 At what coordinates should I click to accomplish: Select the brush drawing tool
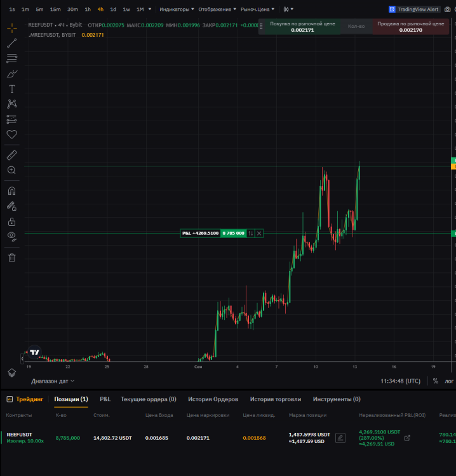[11, 74]
